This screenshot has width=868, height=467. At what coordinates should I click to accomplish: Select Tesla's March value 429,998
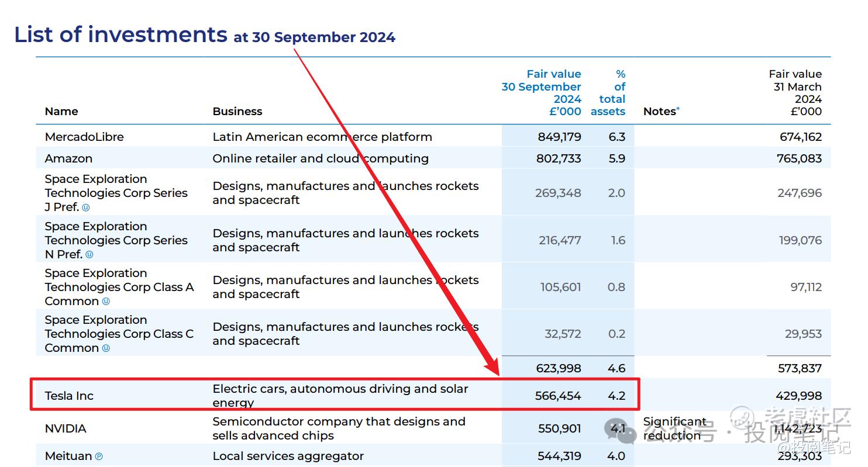coord(800,396)
